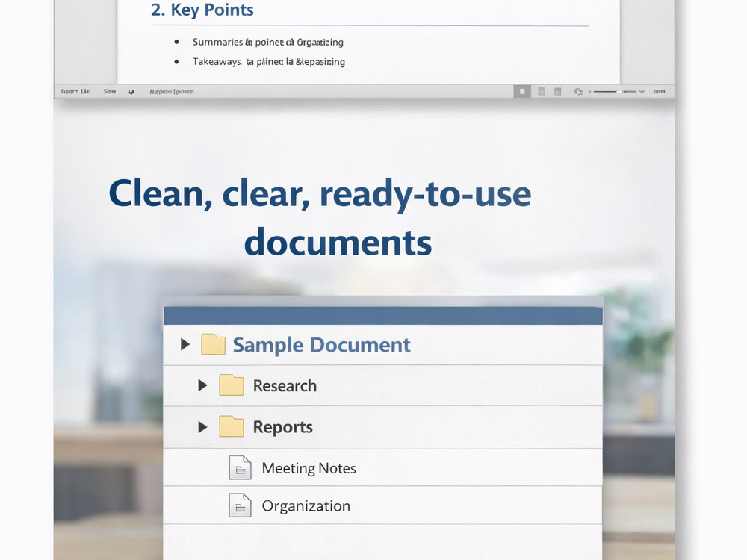Click the highlighted view mode button in status bar

pos(522,91)
